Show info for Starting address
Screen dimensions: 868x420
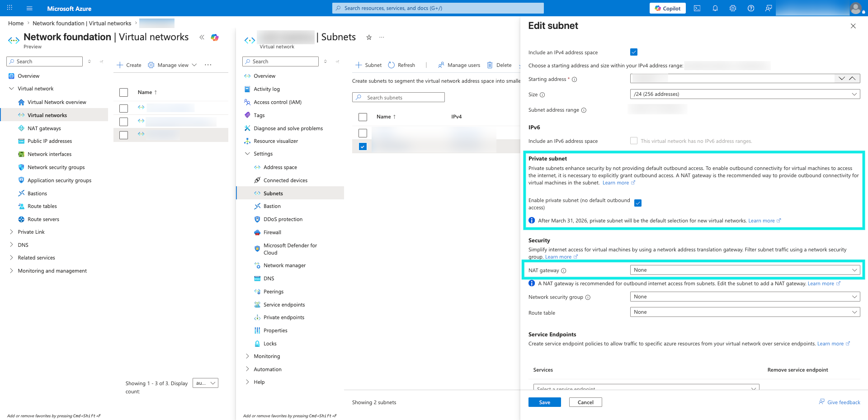click(x=574, y=80)
